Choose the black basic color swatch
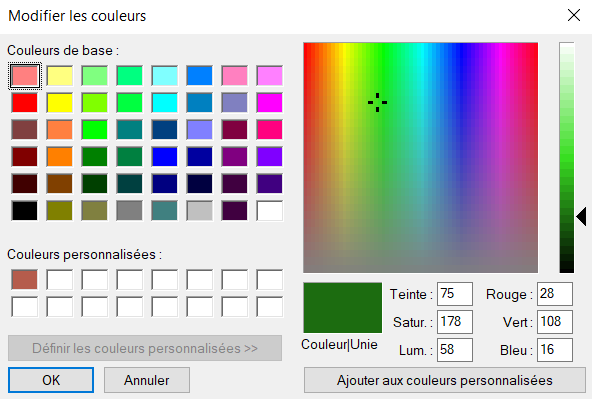The height and width of the screenshot is (399, 592). pyautogui.click(x=25, y=211)
